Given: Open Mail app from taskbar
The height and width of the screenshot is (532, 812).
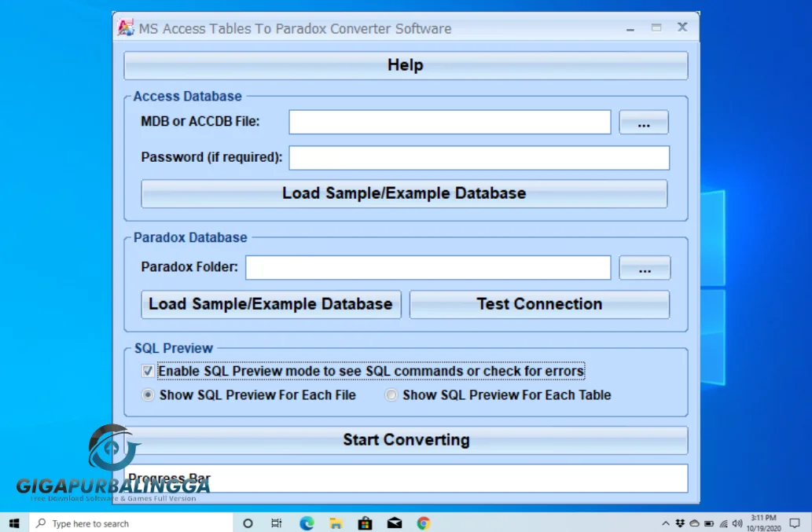Looking at the screenshot, I should (x=395, y=523).
